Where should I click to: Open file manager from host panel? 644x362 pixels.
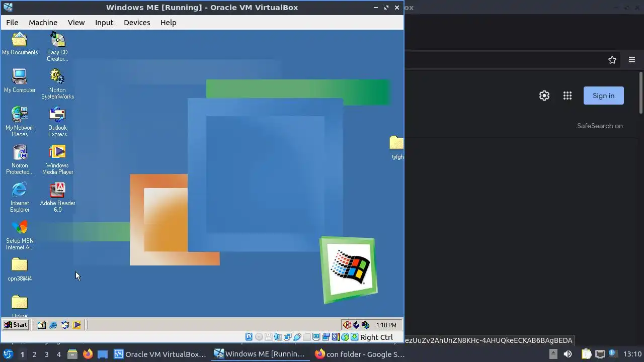72,354
